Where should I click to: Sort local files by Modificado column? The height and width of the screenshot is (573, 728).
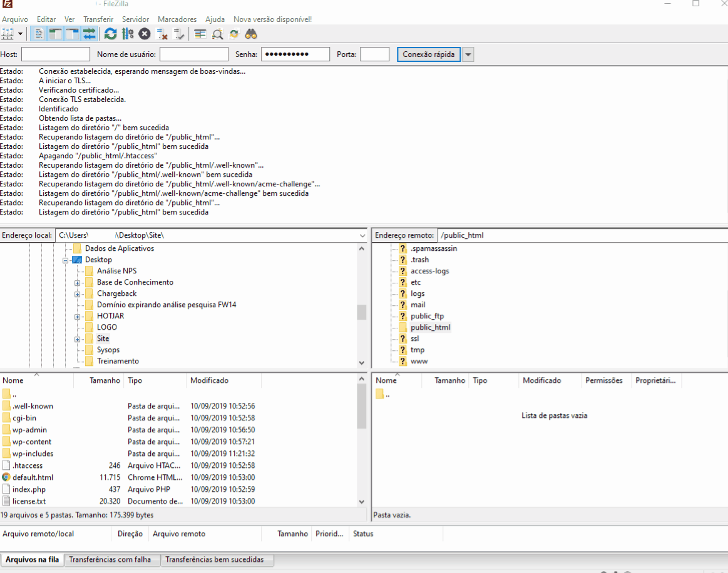(210, 380)
